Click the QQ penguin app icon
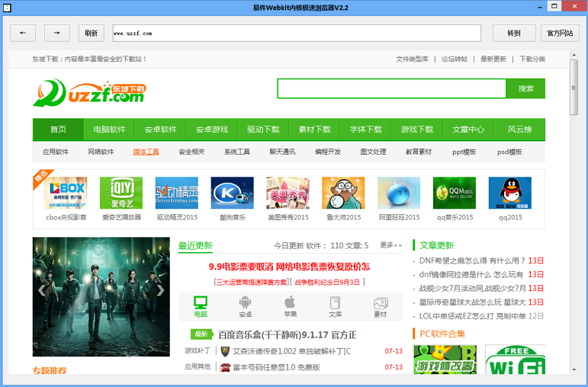The width and height of the screenshot is (588, 387). (x=510, y=193)
